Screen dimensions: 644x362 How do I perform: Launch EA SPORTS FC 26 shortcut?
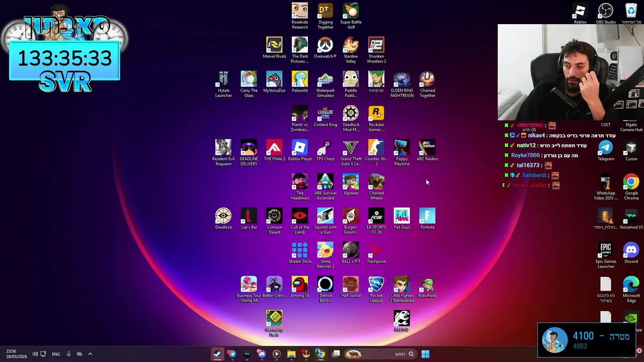pos(376,221)
